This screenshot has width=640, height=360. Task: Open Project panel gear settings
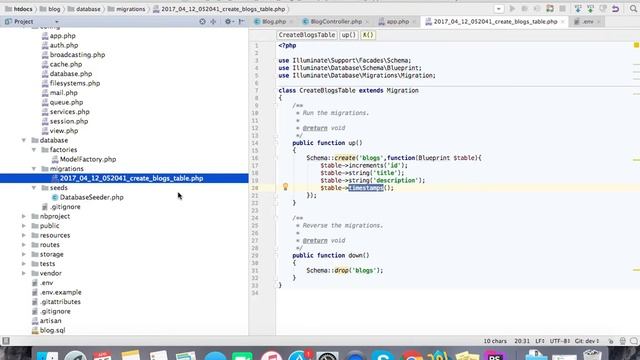click(229, 22)
